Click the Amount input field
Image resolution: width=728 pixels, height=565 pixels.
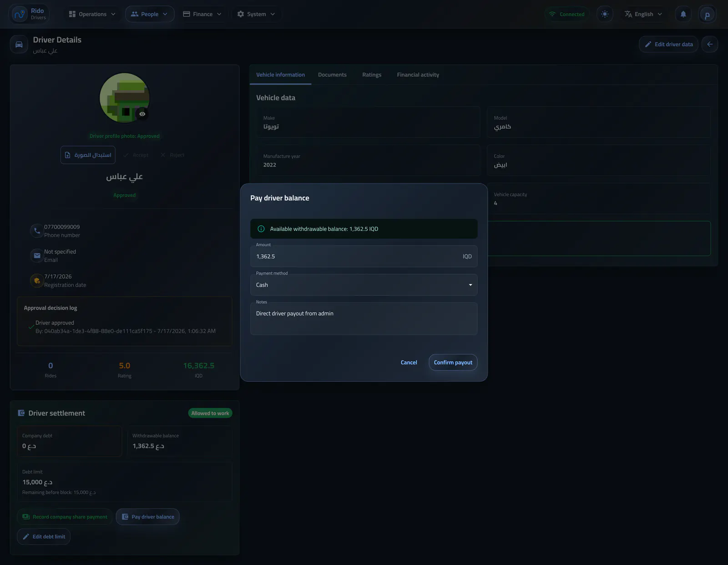[x=364, y=256]
